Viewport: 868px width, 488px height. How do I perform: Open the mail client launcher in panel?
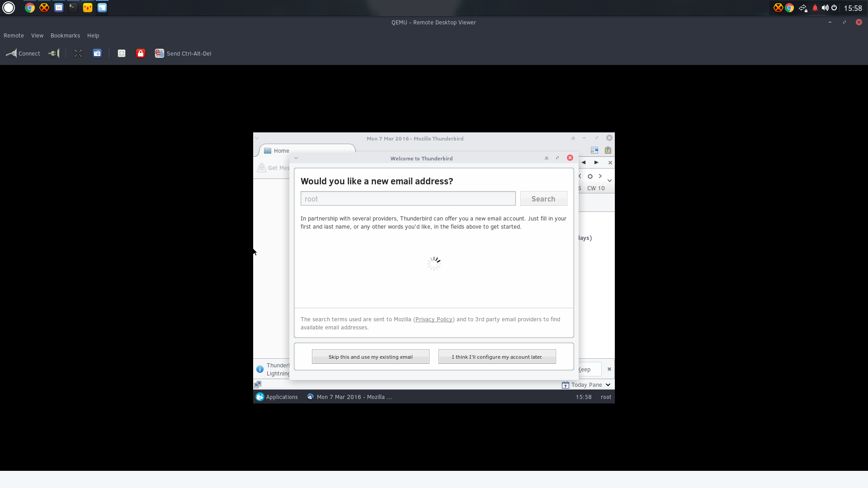[59, 8]
